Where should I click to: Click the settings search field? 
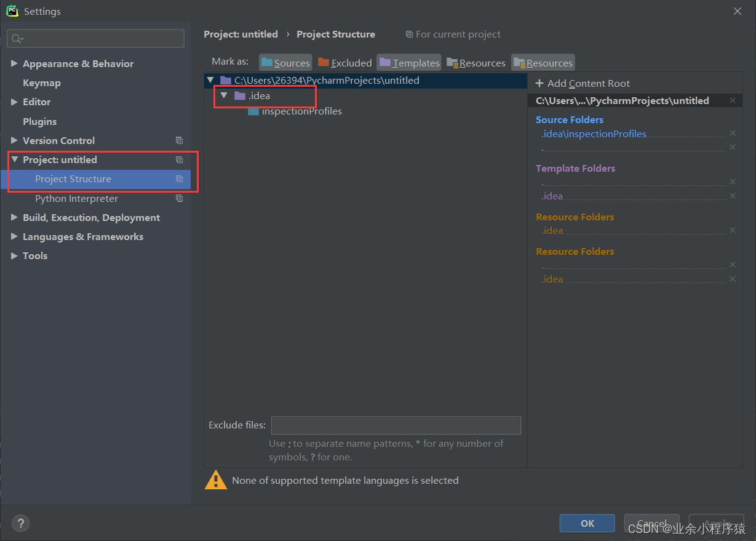pyautogui.click(x=96, y=38)
